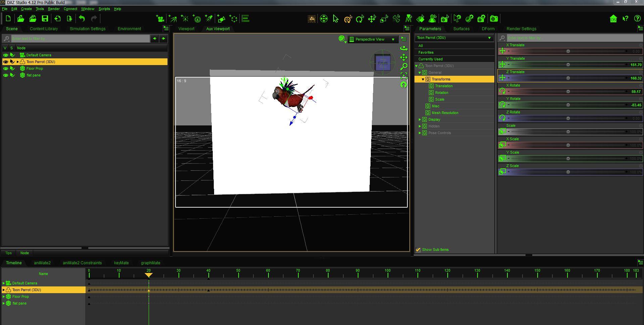The image size is (644, 325).
Task: Switch to the Viewport tab
Action: pos(186,29)
